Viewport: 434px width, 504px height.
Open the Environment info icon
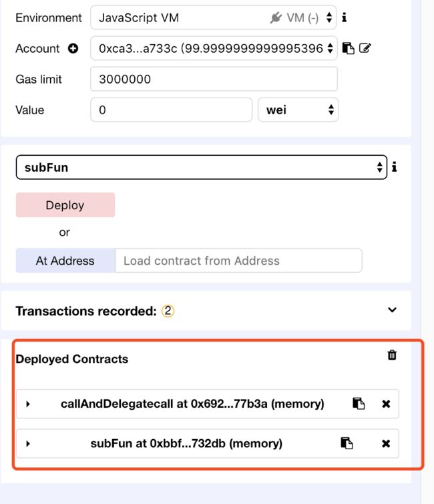tap(345, 17)
